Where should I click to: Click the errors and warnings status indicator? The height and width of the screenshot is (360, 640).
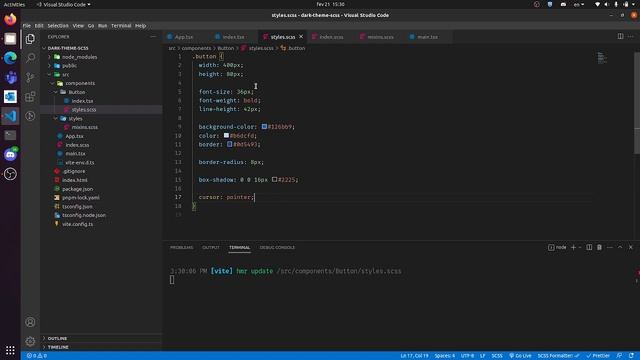click(37, 356)
